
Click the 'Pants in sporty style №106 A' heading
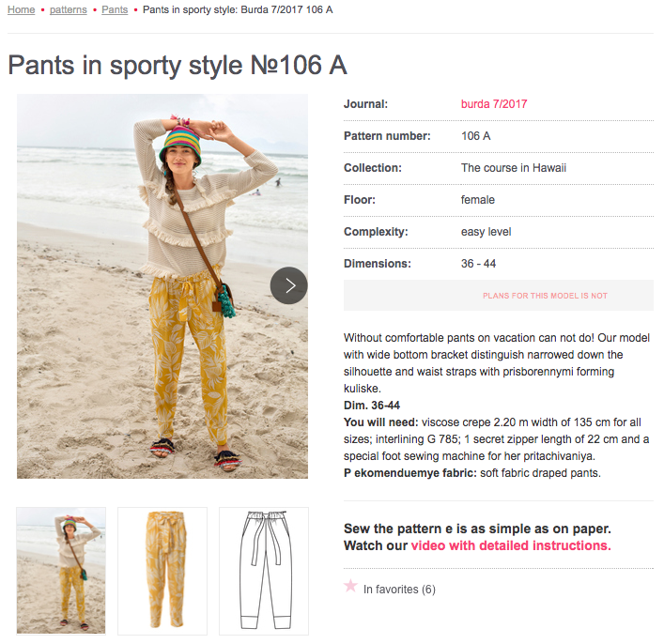point(178,65)
